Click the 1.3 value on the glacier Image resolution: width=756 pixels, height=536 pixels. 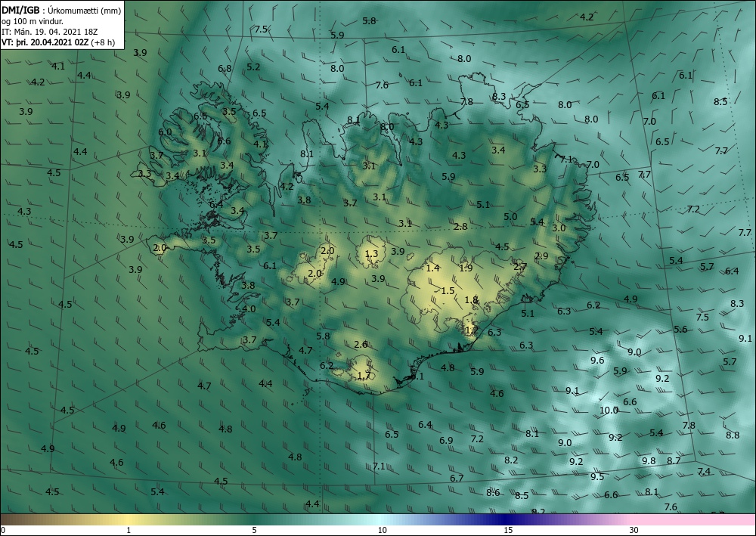(x=371, y=254)
